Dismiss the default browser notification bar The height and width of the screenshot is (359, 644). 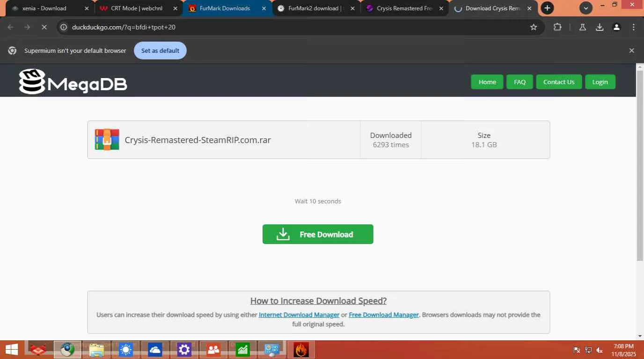point(632,50)
